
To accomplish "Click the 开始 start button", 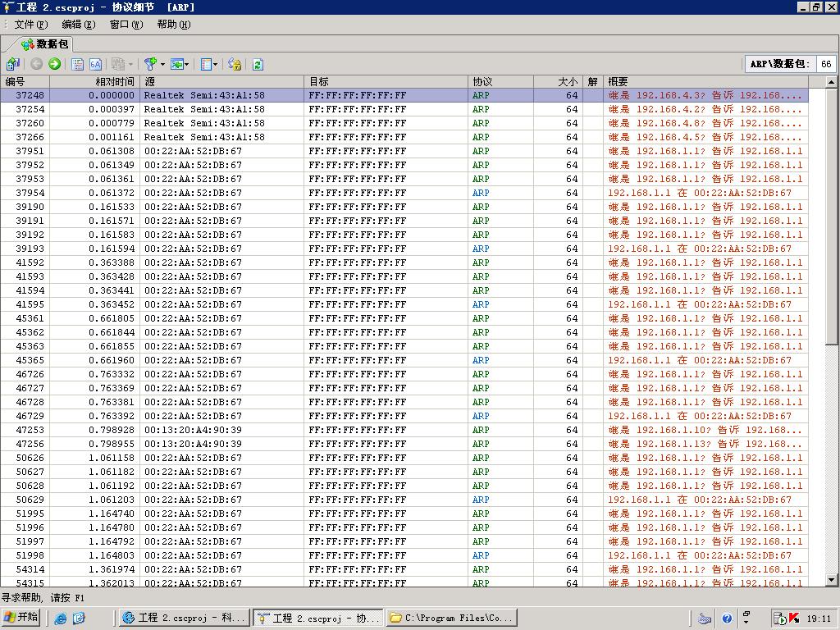I will 21,618.
